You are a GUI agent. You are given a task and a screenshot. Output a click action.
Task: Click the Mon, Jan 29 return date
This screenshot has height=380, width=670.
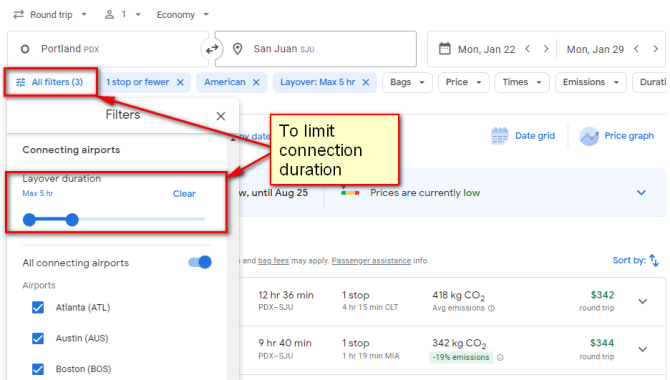(595, 50)
